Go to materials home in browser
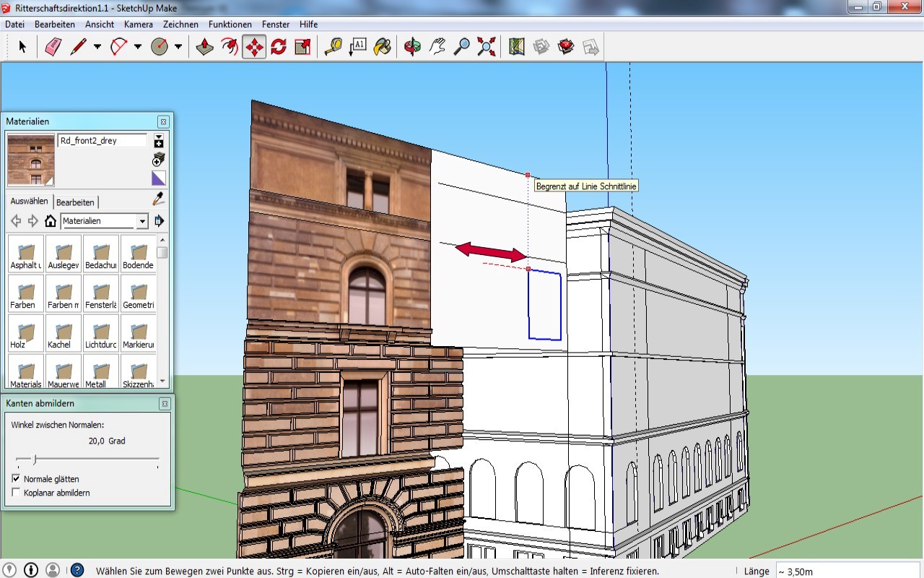 coord(51,221)
